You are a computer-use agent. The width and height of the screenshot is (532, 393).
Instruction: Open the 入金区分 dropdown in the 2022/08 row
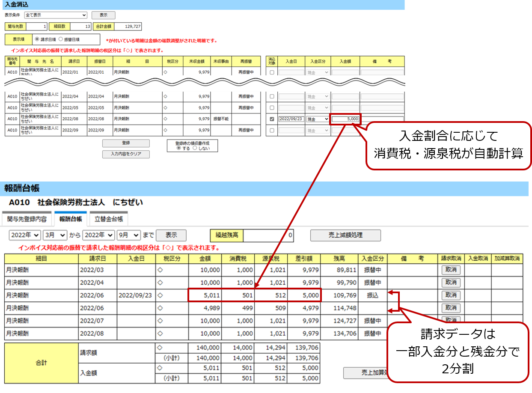pos(318,119)
